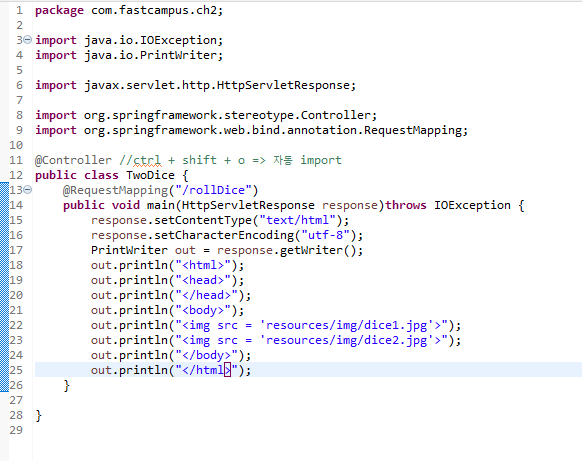Collapse the import block fold at line 3
Viewport: 582px width, 461px height.
coord(28,39)
